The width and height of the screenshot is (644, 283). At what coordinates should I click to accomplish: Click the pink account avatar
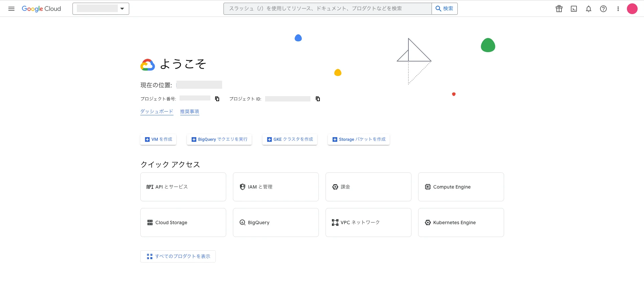coord(632,9)
